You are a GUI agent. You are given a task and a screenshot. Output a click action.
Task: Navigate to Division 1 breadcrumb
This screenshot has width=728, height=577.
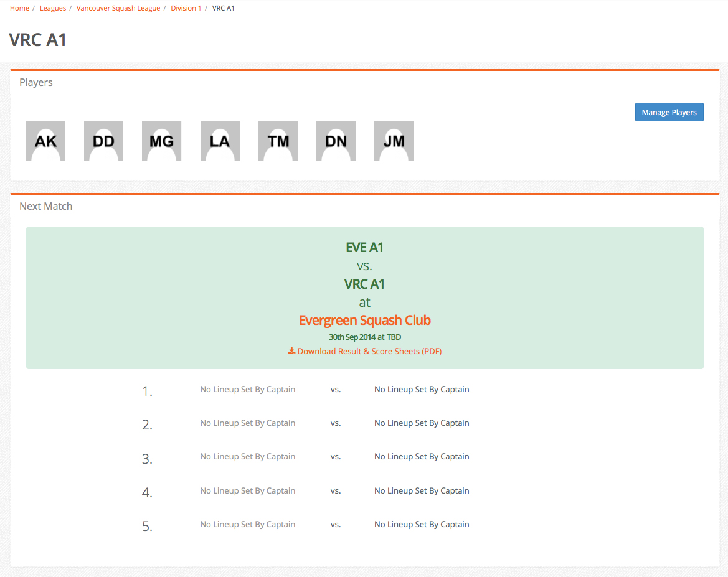tap(186, 8)
